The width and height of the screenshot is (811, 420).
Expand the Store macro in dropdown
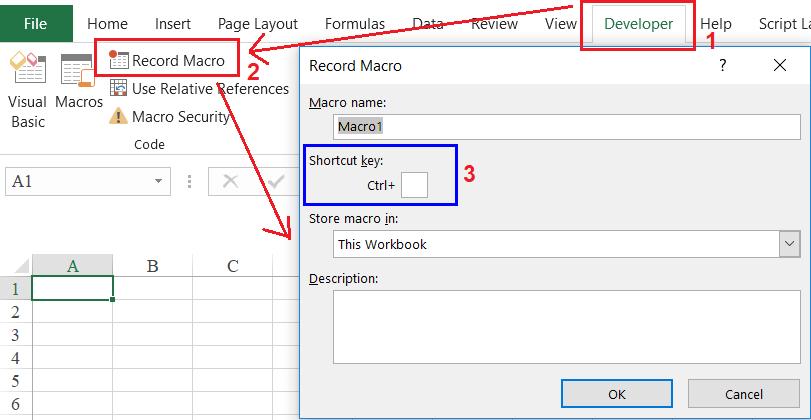(789, 244)
